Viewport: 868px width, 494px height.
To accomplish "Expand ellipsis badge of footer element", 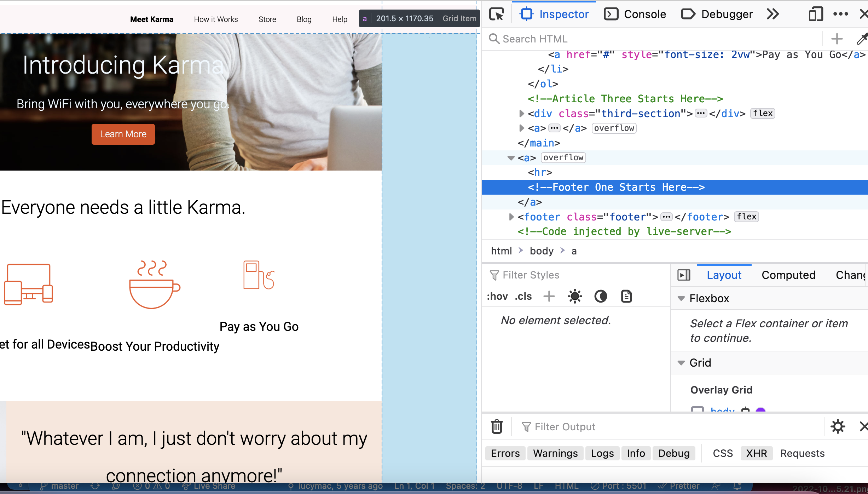I will click(x=666, y=217).
